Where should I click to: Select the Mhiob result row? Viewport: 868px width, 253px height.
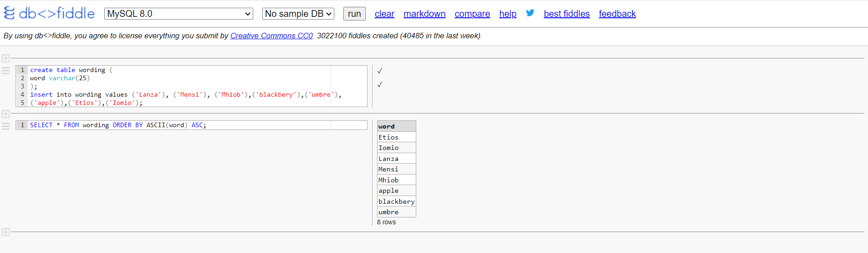(396, 180)
